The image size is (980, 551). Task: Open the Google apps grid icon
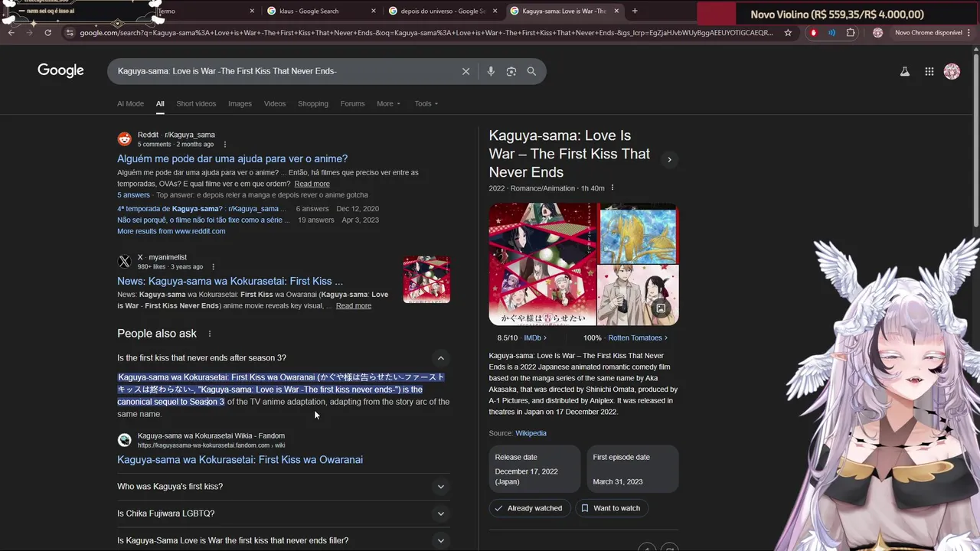[929, 71]
